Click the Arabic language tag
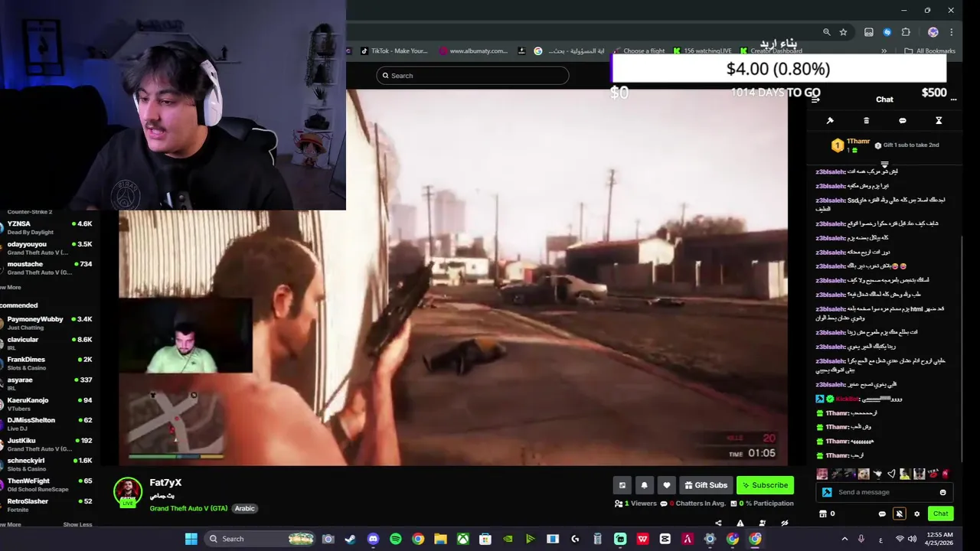This screenshot has width=980, height=551. click(x=244, y=508)
